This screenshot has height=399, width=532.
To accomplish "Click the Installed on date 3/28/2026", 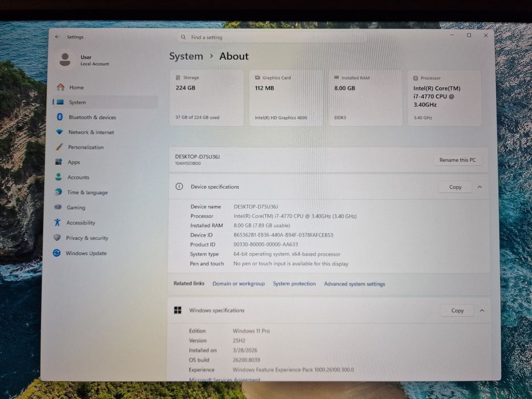I will 245,350.
